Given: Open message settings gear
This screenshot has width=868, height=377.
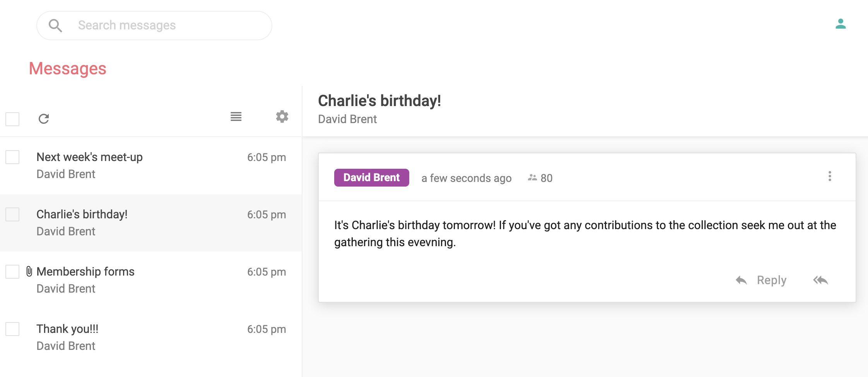Looking at the screenshot, I should click(282, 117).
